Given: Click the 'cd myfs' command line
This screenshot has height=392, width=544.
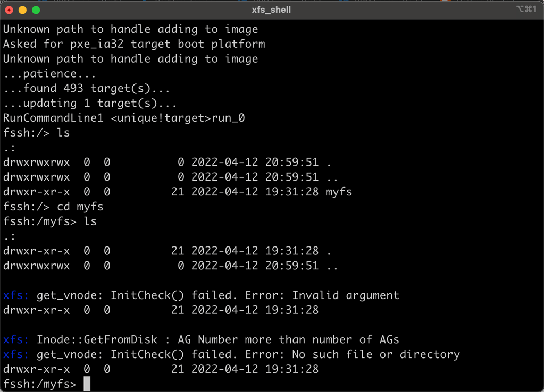Looking at the screenshot, I should [53, 207].
